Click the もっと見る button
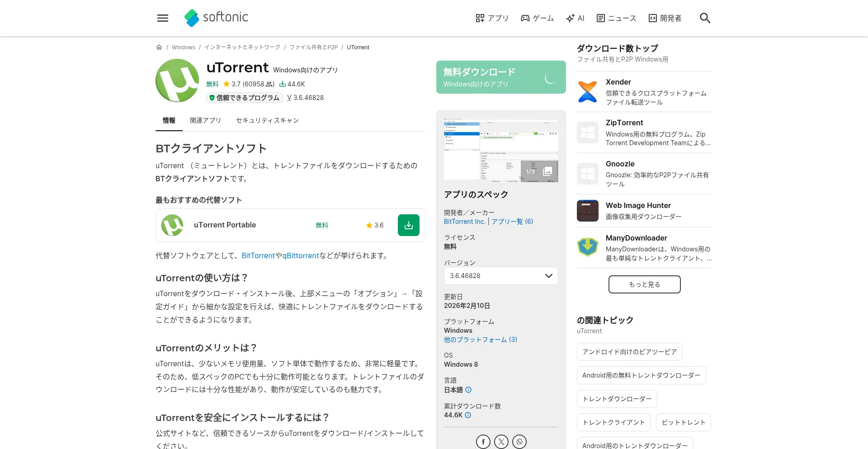Viewport: 868px width, 449px height. pyautogui.click(x=645, y=284)
